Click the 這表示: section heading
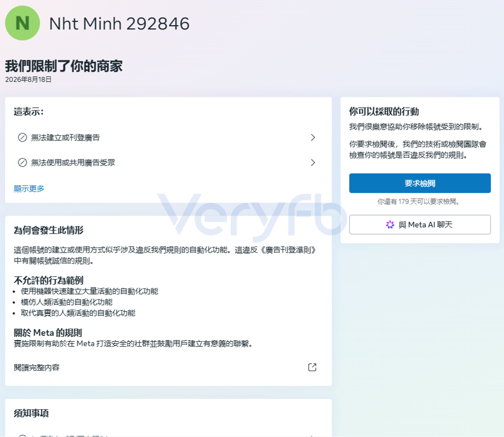504x437 pixels. click(29, 112)
